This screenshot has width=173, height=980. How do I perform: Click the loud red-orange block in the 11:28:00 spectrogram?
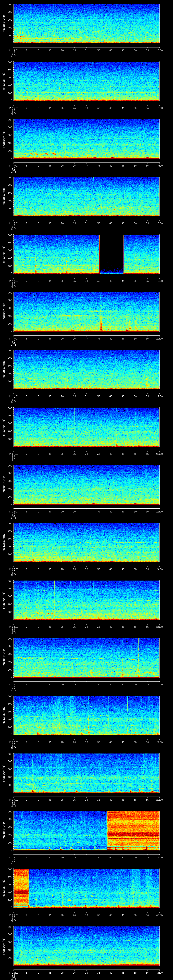(133, 831)
